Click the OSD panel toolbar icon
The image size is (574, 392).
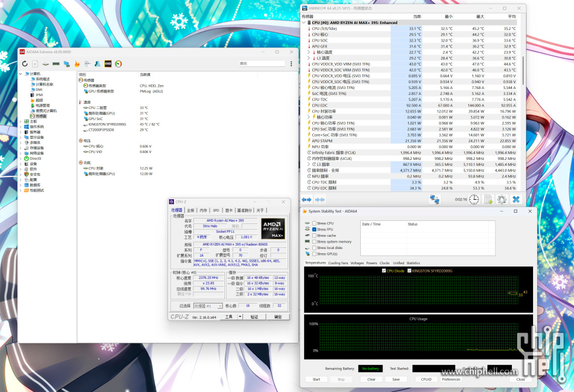tap(108, 63)
